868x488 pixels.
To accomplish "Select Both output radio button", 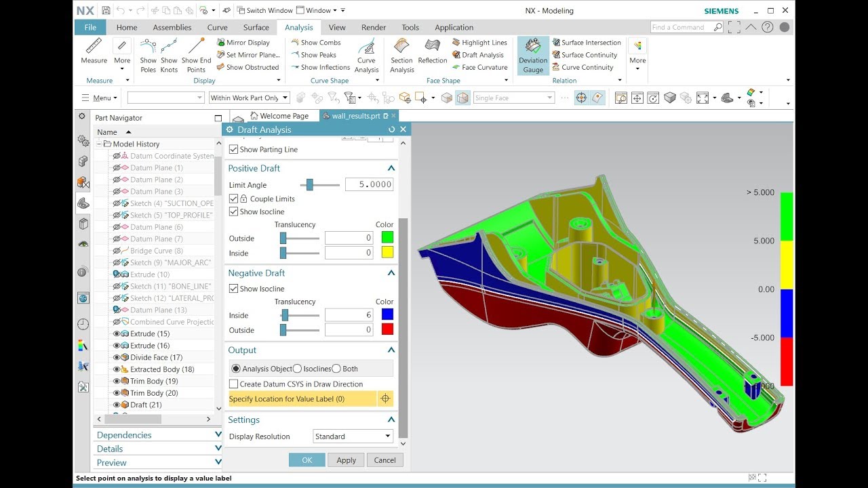I will pos(336,369).
